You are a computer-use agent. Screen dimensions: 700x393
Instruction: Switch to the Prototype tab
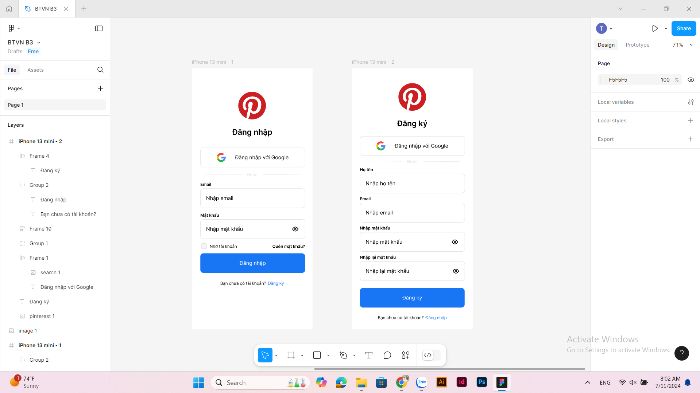[637, 45]
